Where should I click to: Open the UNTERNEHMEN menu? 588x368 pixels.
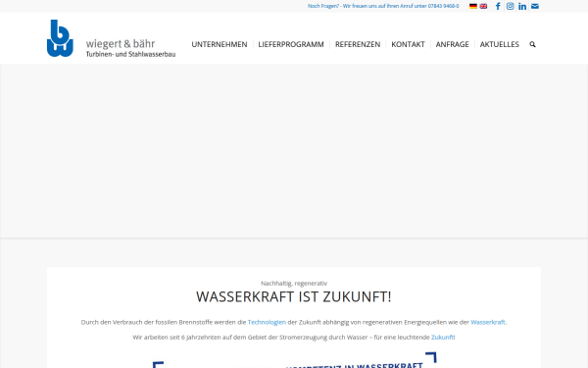pyautogui.click(x=220, y=44)
